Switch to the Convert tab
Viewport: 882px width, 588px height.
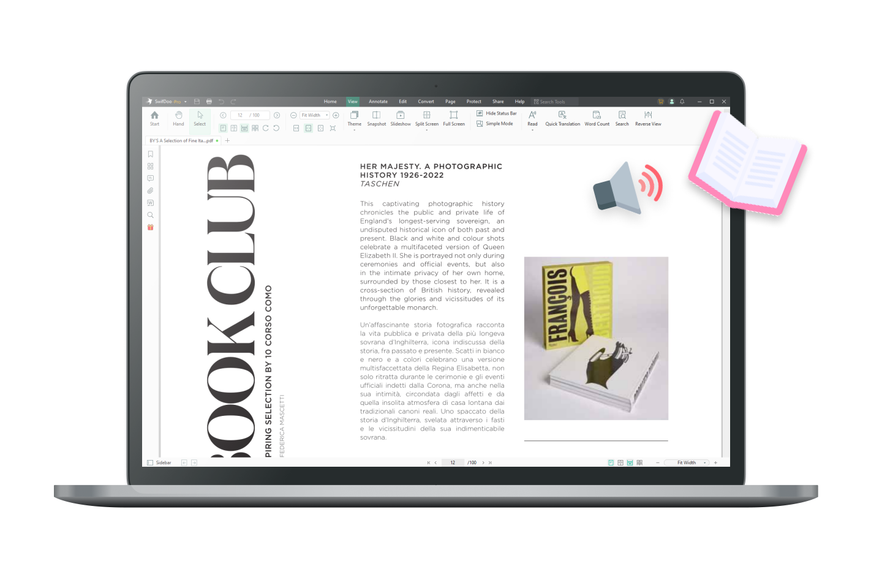[426, 102]
